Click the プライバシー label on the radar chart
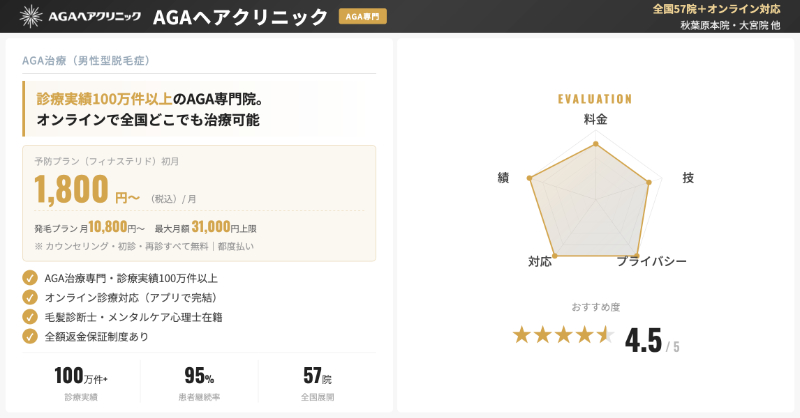 651,261
